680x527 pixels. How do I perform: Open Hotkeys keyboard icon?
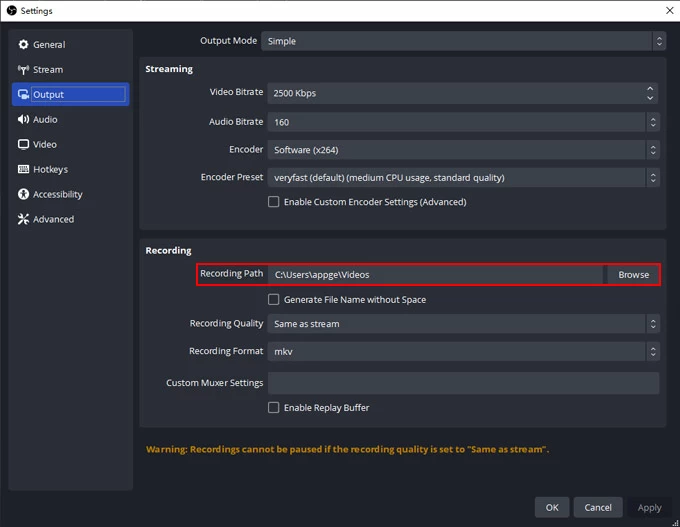click(23, 169)
